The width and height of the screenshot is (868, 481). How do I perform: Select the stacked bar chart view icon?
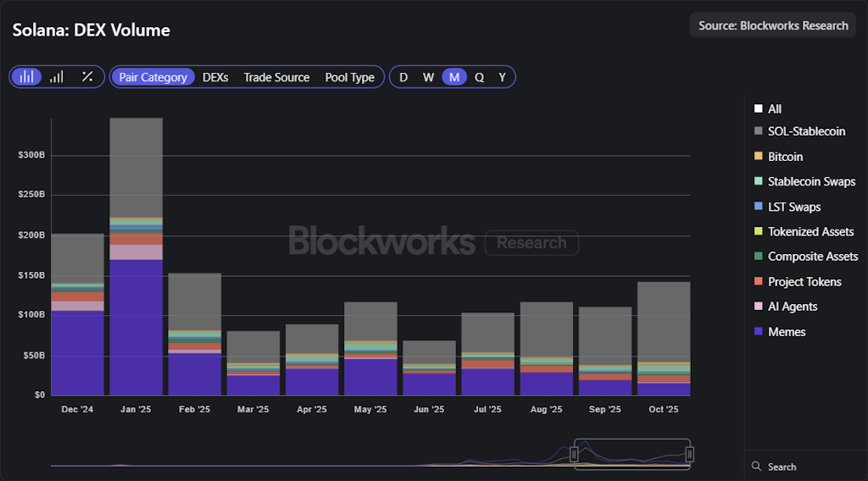coord(26,77)
